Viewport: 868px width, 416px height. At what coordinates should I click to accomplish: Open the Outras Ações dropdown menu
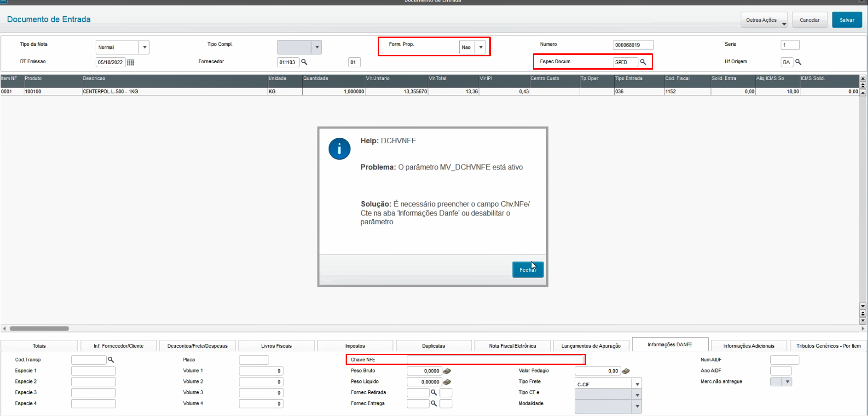pos(764,20)
